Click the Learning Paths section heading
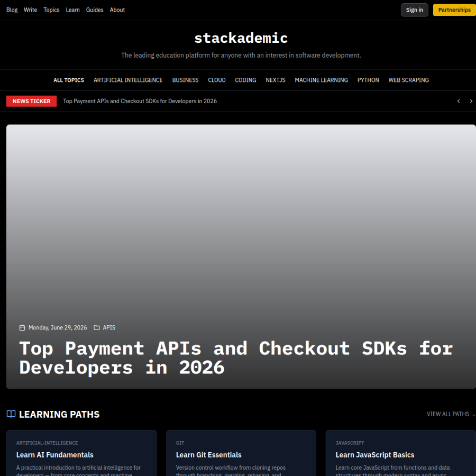476x476 pixels. [x=59, y=414]
